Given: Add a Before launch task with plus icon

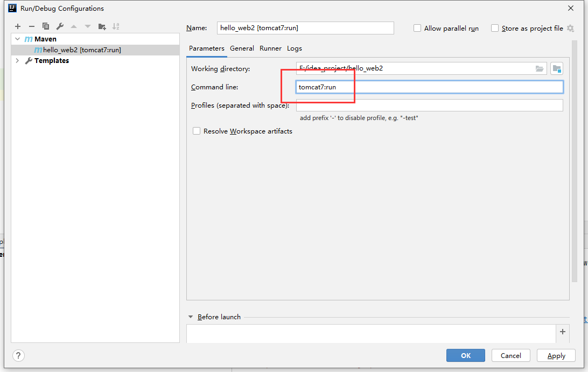Looking at the screenshot, I should [563, 332].
